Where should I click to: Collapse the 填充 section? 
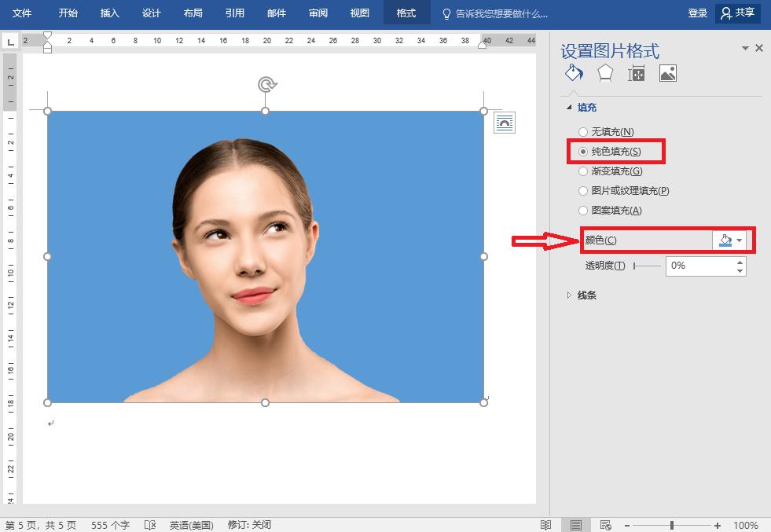[586, 108]
